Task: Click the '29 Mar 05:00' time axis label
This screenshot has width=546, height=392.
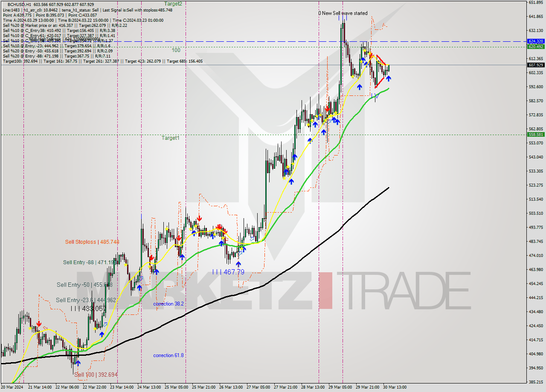Action: (340, 387)
